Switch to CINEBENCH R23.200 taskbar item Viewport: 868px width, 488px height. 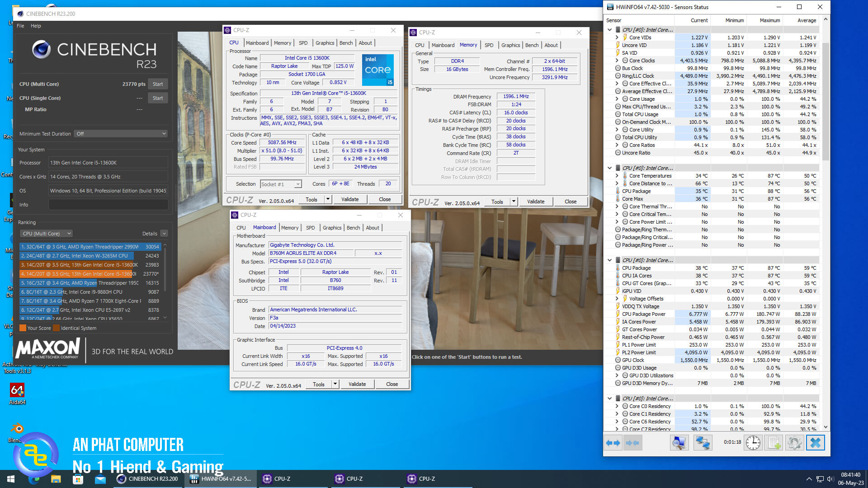(x=148, y=479)
